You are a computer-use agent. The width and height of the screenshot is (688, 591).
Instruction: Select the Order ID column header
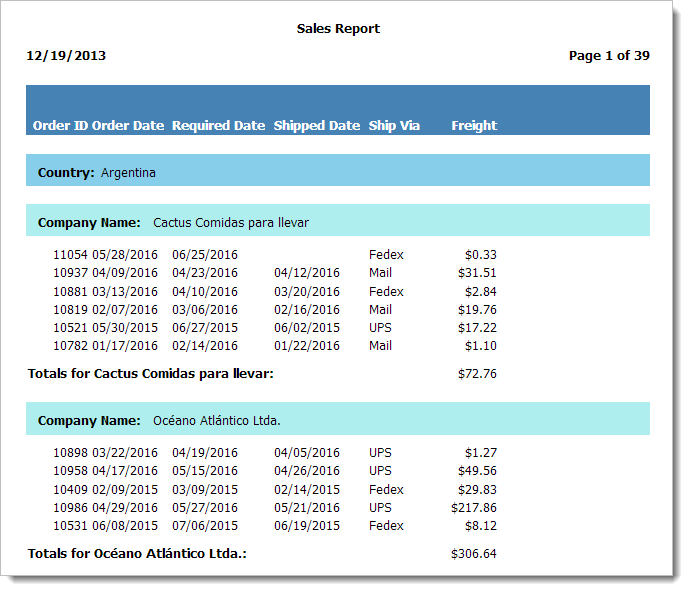tap(60, 126)
